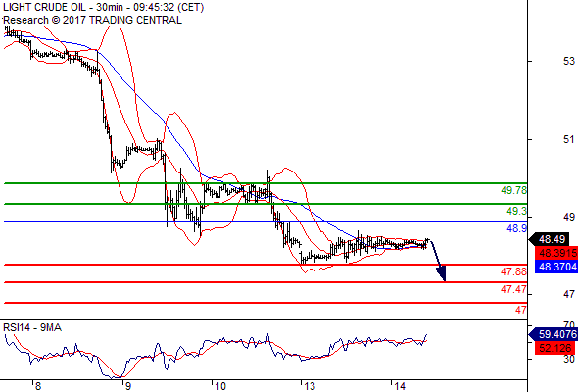
Task: Click the green 49.78 resistance label
Action: click(514, 191)
